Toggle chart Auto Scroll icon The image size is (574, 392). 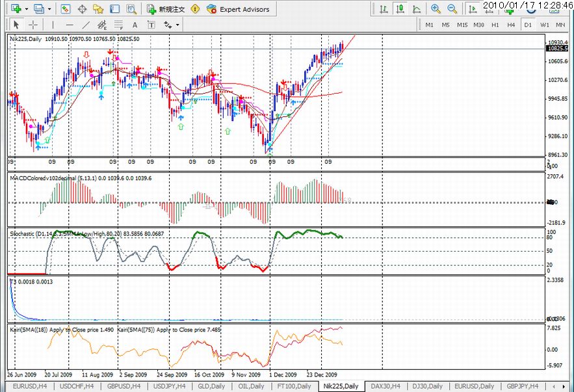[473, 9]
